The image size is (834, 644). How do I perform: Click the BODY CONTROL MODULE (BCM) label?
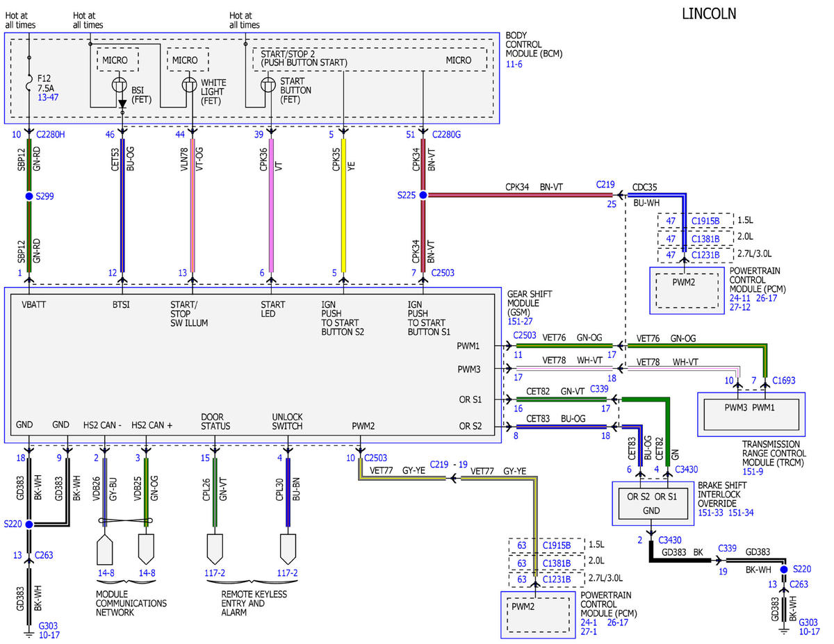(x=534, y=44)
